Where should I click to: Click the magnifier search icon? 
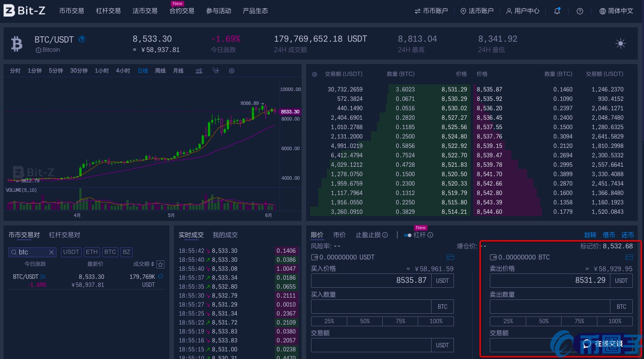[14, 252]
